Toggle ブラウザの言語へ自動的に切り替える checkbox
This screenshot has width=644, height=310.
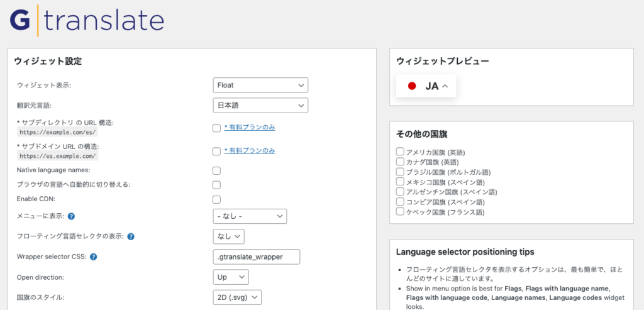pos(216,185)
